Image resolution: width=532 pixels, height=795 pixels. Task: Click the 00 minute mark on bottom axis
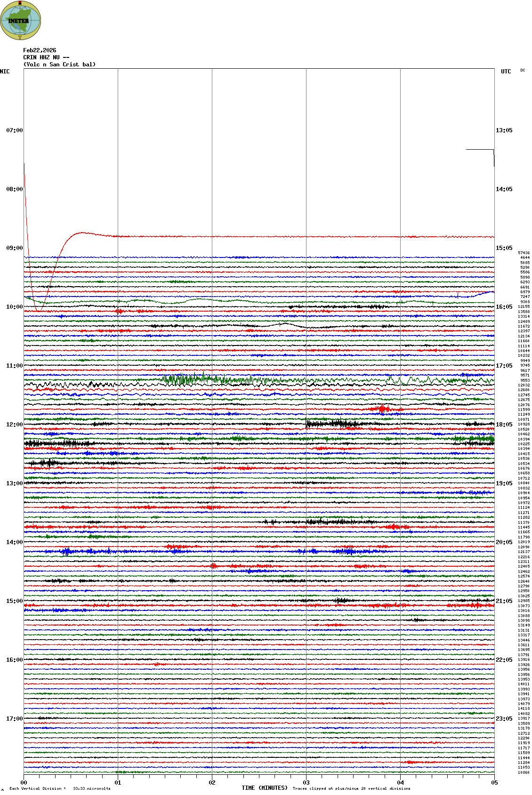[24, 783]
